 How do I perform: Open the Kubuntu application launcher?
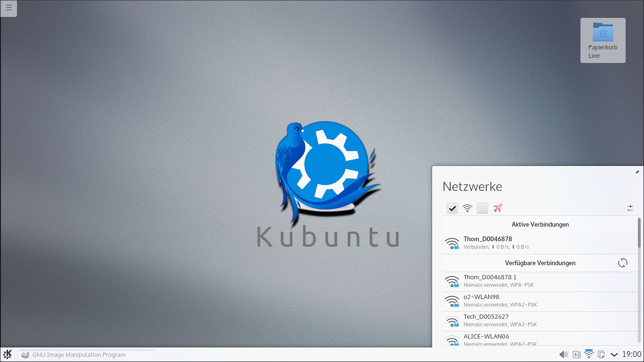pos(7,354)
